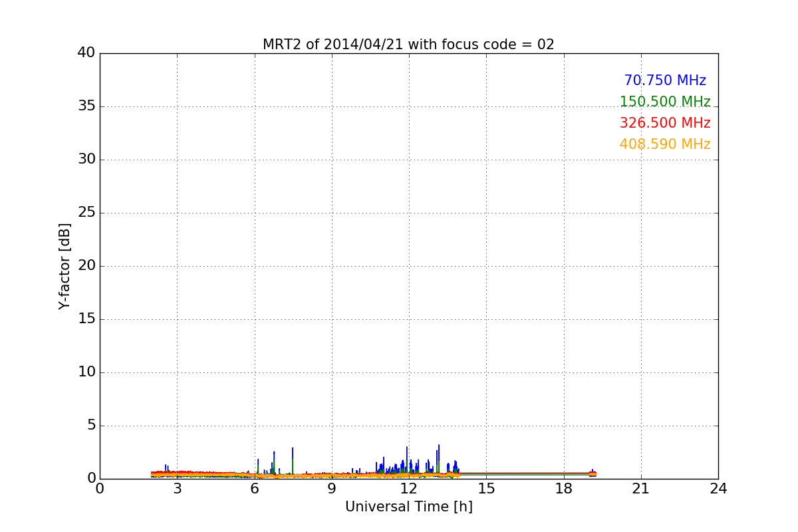Click x-axis tick label 12

pyautogui.click(x=409, y=489)
